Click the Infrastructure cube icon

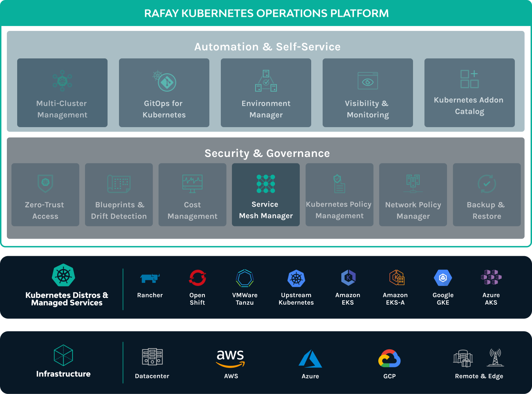click(63, 355)
